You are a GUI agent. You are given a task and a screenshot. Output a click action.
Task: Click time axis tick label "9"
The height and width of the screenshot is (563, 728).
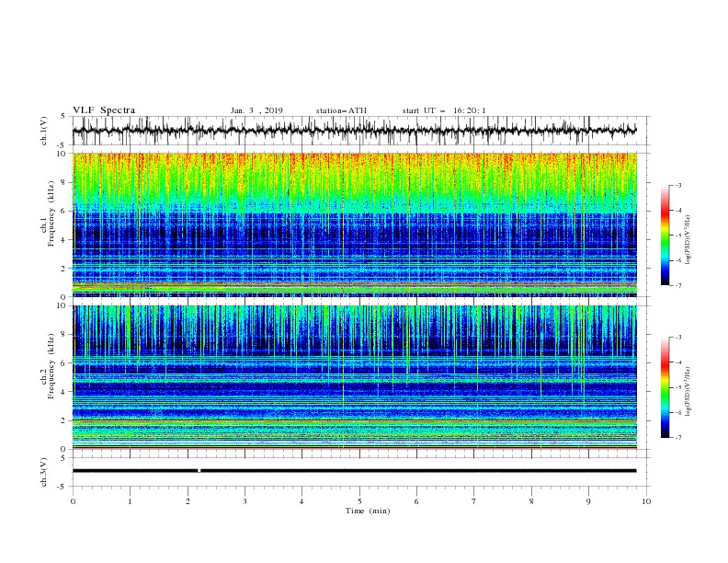coord(588,501)
